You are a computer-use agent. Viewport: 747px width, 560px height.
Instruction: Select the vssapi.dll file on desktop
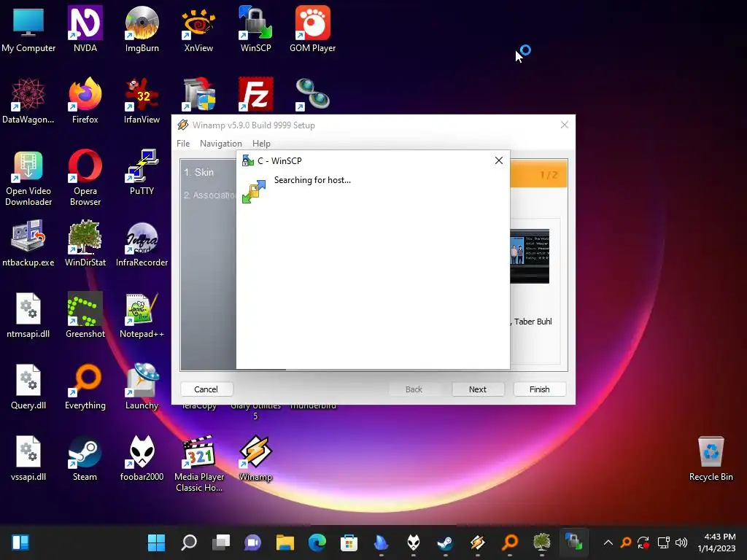(28, 458)
